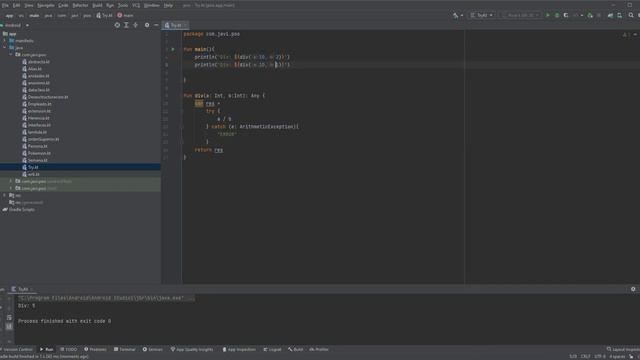Image resolution: width=640 pixels, height=360 pixels.
Task: Toggle scroll to end in Run panel
Action: click(9, 327)
